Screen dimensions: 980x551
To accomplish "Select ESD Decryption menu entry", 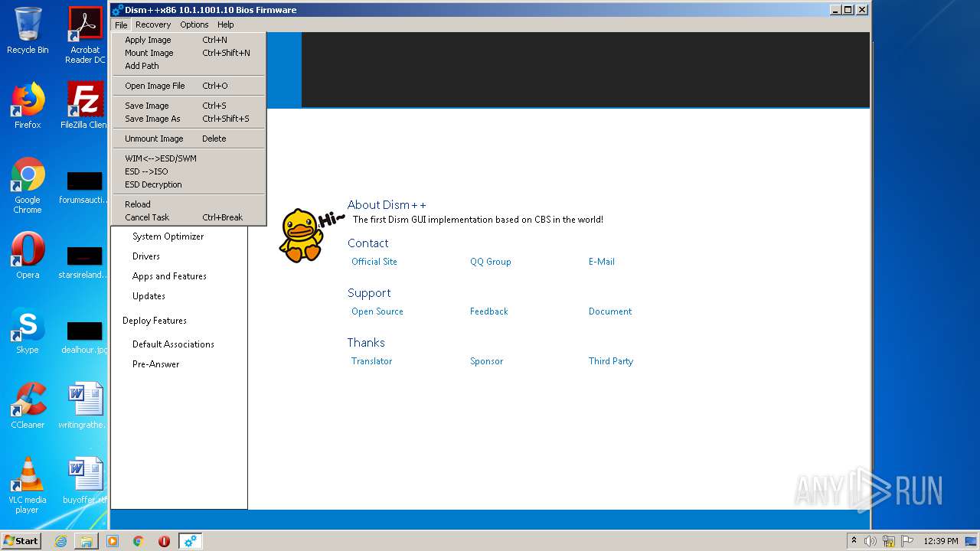I will point(189,184).
